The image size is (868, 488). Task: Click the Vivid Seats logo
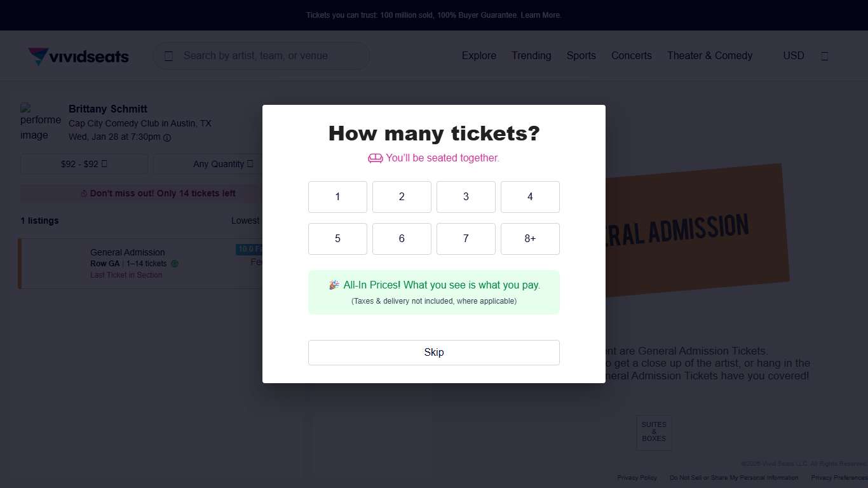[79, 56]
